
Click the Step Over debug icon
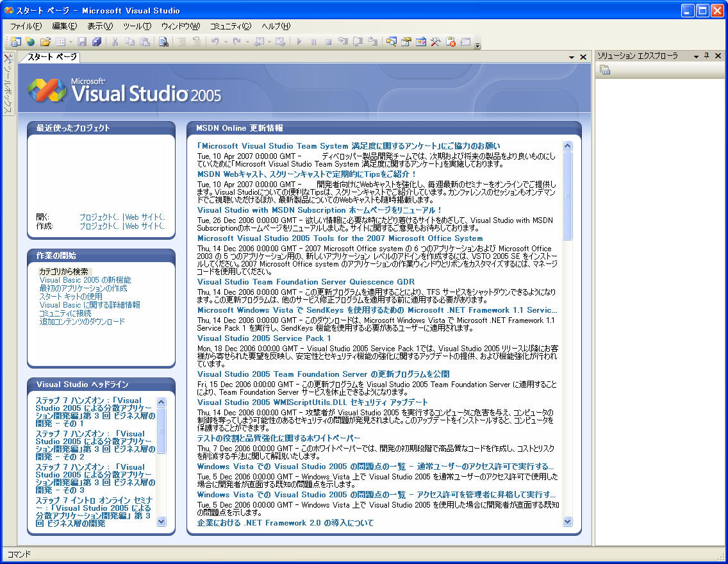(x=358, y=42)
